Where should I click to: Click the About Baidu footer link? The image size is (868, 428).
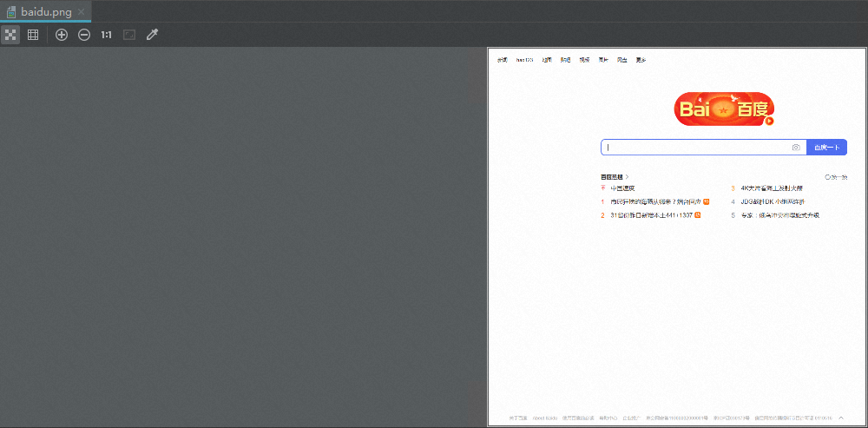click(x=545, y=418)
